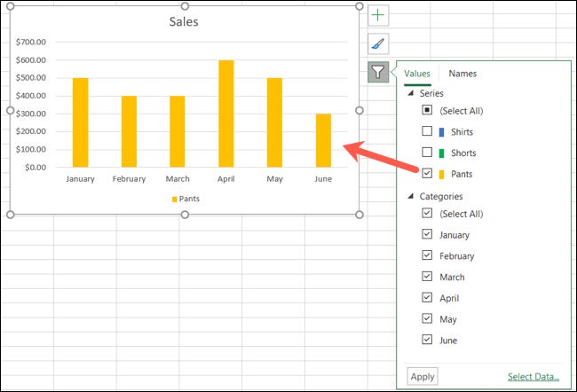Screen dimensions: 577x392
Task: Open the Chart Styles paintbrush button
Action: [x=379, y=43]
